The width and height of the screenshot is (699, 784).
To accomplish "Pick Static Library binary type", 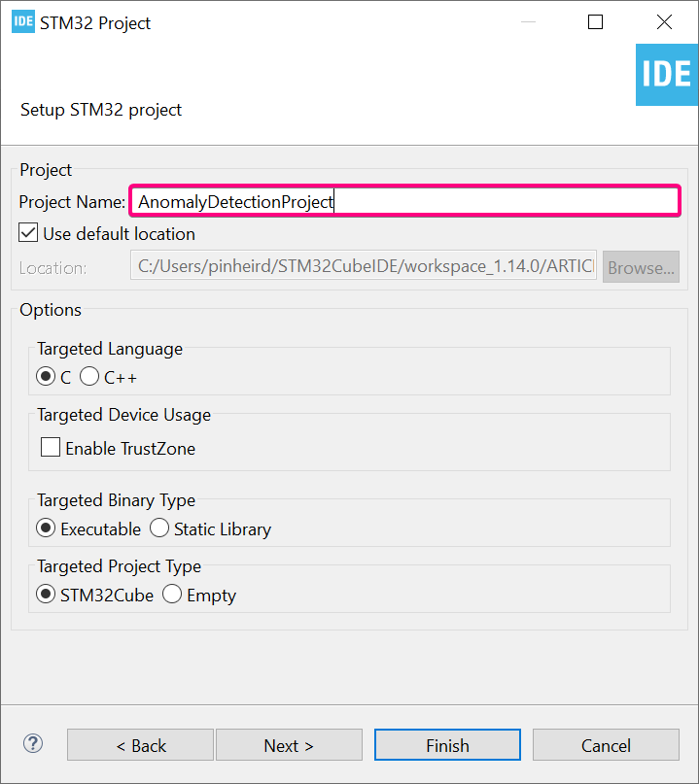I will tap(159, 528).
